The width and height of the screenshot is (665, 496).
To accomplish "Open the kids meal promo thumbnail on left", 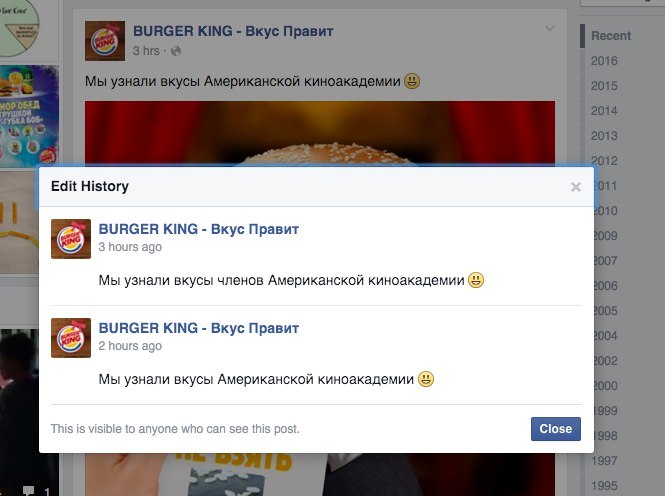I will click(x=29, y=115).
